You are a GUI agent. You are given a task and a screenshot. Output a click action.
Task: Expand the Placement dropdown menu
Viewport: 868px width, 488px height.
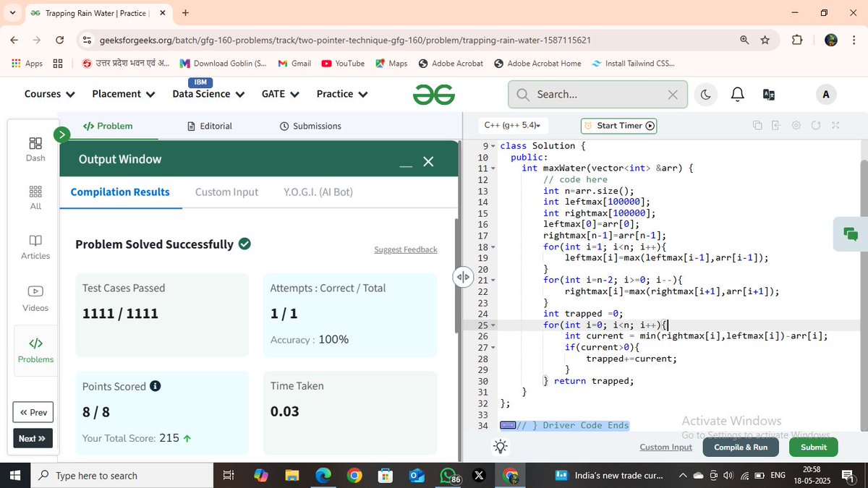pyautogui.click(x=124, y=94)
